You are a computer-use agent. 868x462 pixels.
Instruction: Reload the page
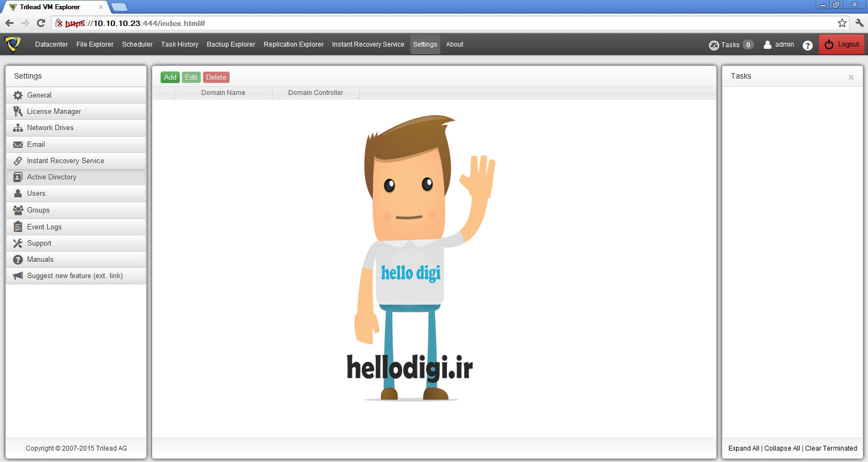(x=41, y=23)
